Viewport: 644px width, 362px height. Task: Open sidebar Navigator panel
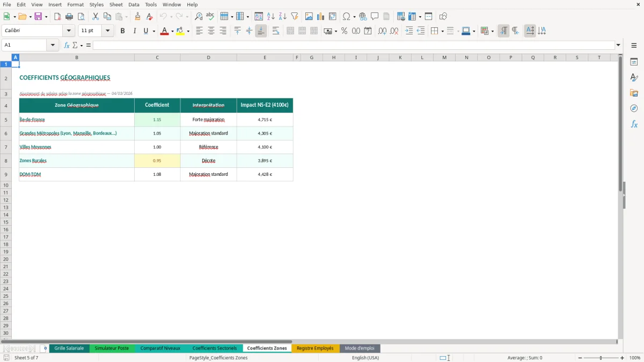634,108
